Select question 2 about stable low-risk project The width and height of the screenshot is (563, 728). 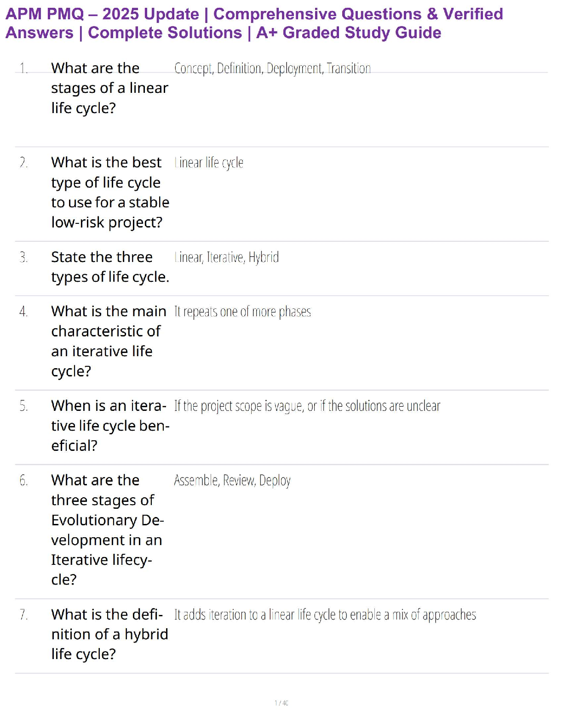pyautogui.click(x=110, y=192)
